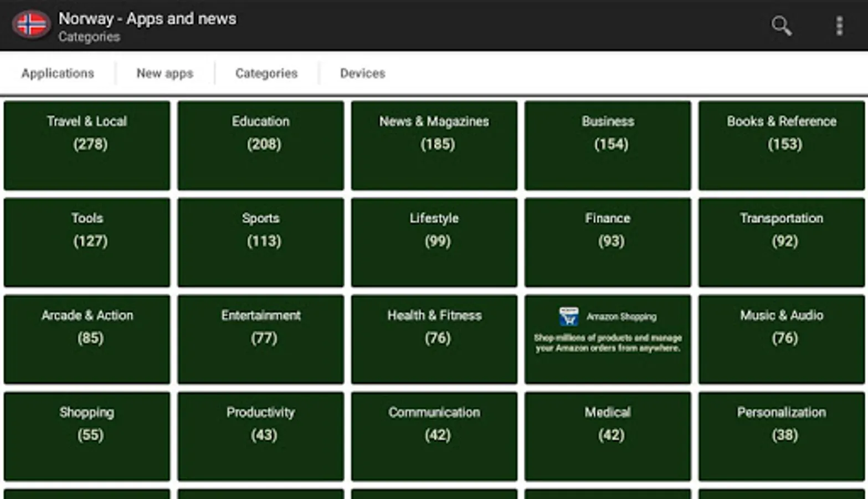Open the Transportation category
868x499 pixels.
point(782,242)
